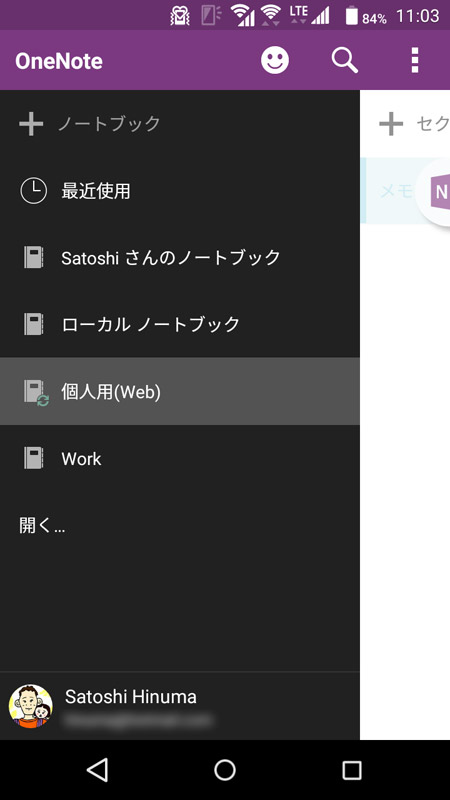Select the 個人用(Web) notebook
This screenshot has height=800, width=450.
pyautogui.click(x=180, y=391)
